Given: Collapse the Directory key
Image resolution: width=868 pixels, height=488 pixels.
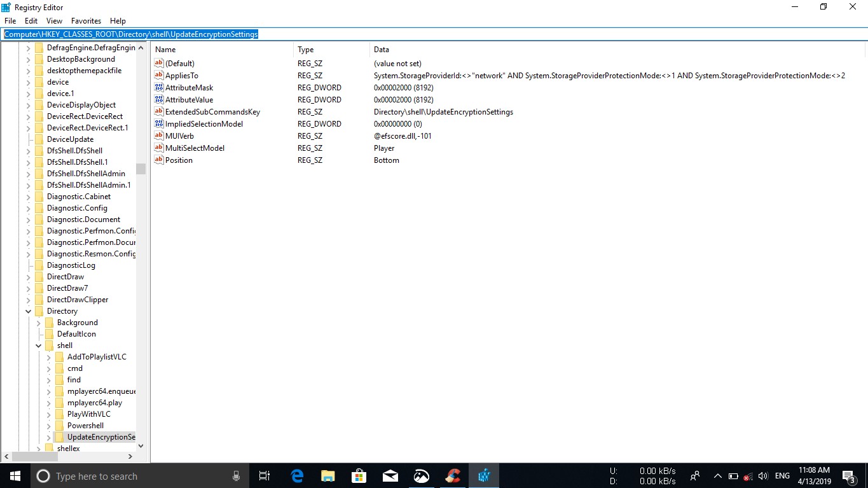Looking at the screenshot, I should point(28,311).
